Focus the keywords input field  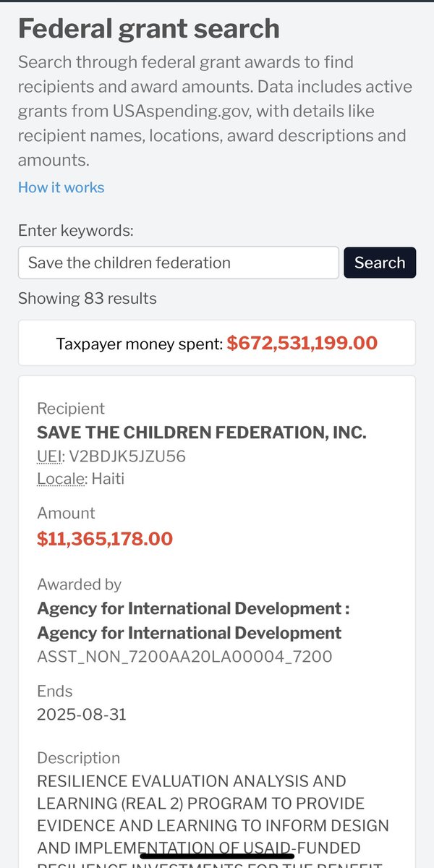click(x=178, y=263)
